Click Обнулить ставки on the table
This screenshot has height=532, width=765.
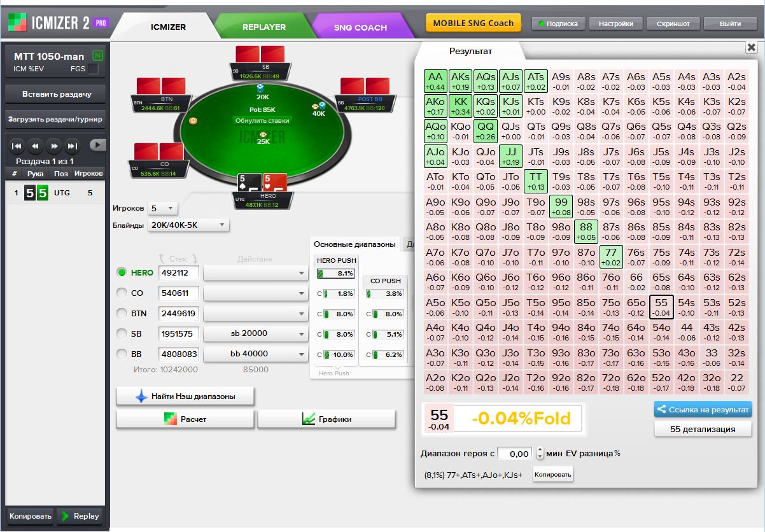coord(262,120)
